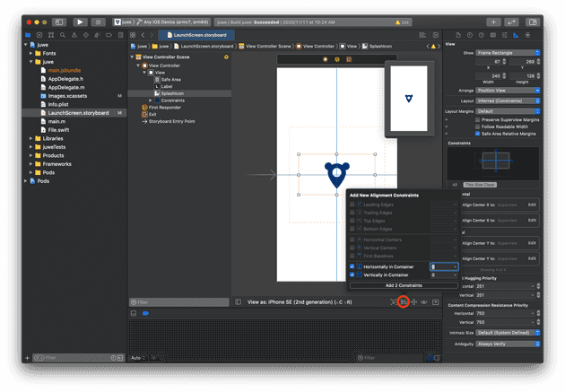565x392 pixels.
Task: Select AppDelegate.m in the navigator
Action: pos(66,87)
